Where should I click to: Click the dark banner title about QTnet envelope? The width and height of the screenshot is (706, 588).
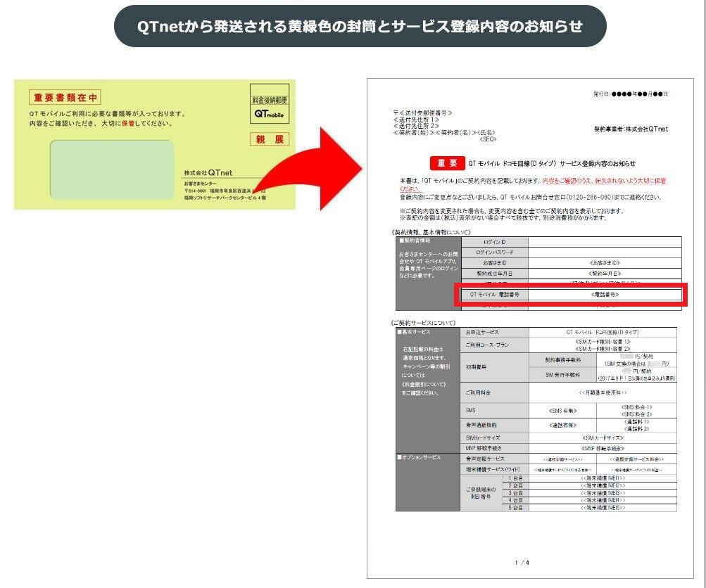[360, 26]
